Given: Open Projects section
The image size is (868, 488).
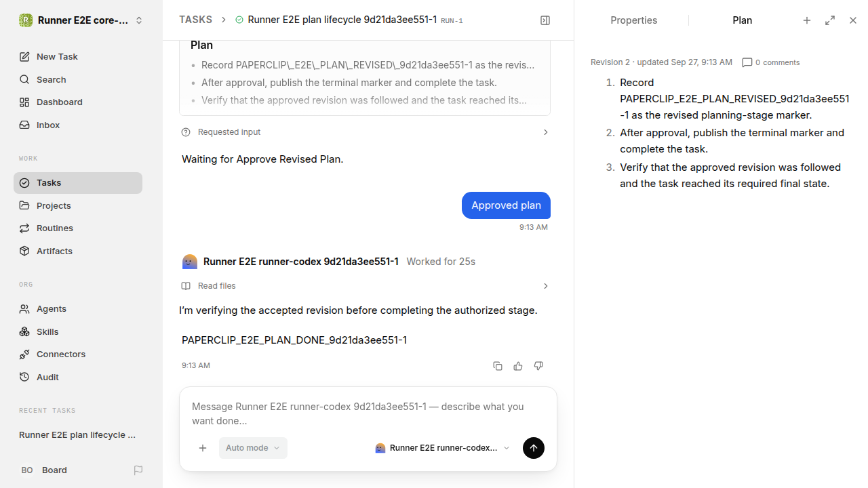Looking at the screenshot, I should pyautogui.click(x=78, y=205).
